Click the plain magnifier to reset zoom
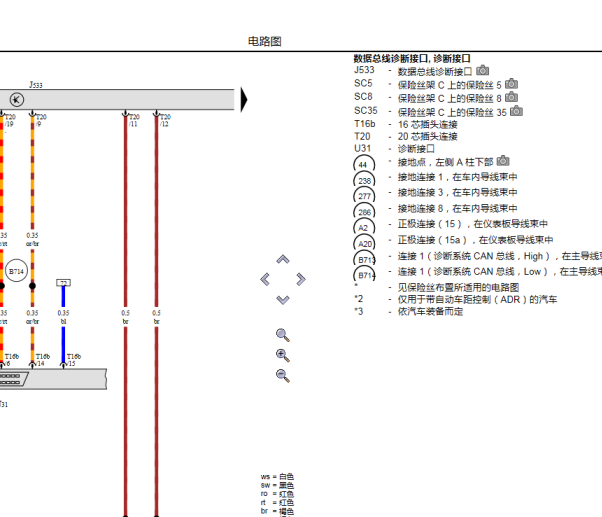The image size is (602, 517). (283, 335)
